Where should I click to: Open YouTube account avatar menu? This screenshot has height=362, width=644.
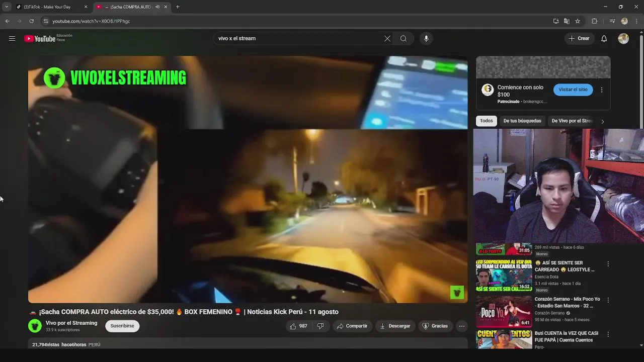pos(623,39)
